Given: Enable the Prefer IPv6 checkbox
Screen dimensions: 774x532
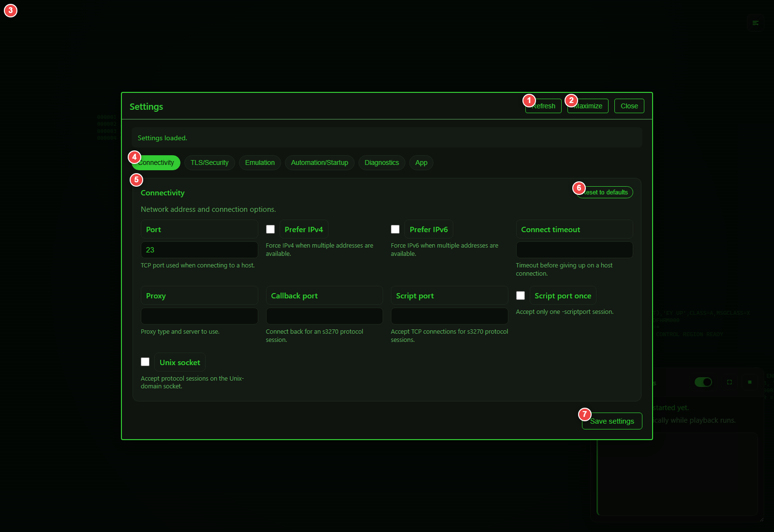Looking at the screenshot, I should [395, 229].
